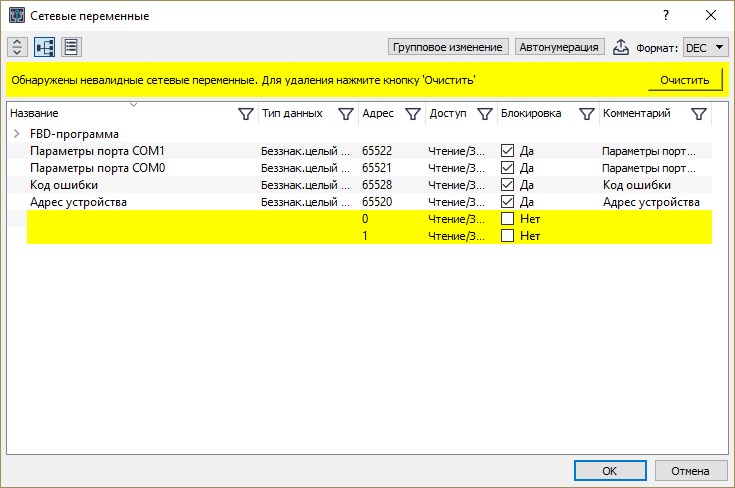Click the Групповое изменение button

(x=448, y=47)
